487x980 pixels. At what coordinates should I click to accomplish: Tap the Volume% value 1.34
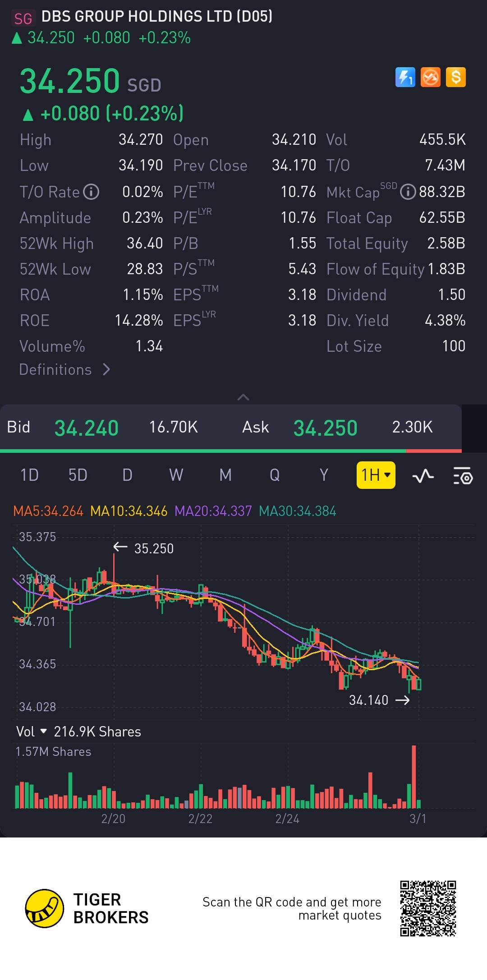[149, 346]
